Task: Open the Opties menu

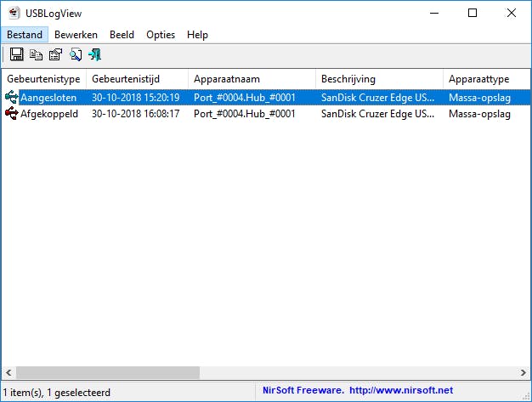Action: (x=161, y=35)
